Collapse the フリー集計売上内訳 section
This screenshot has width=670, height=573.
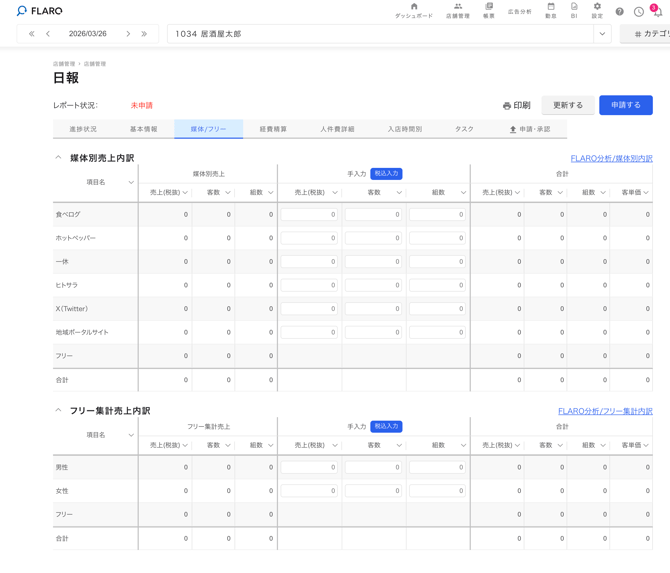point(58,411)
